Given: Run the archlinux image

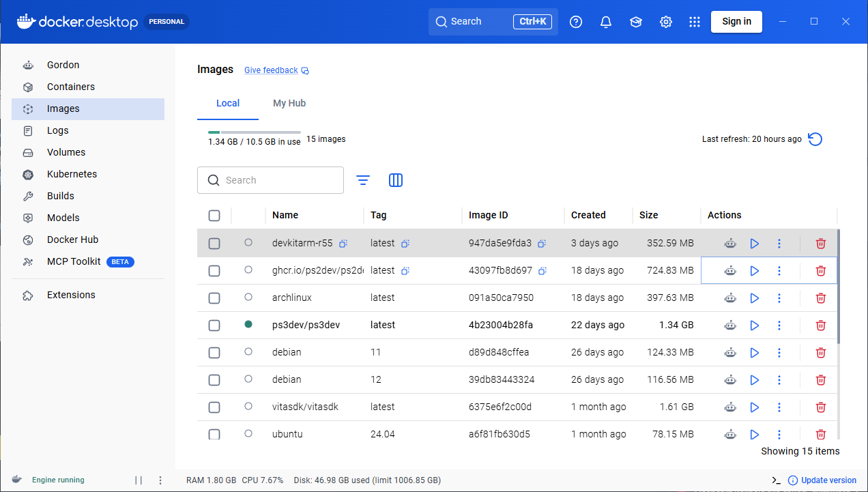Looking at the screenshot, I should pos(754,298).
